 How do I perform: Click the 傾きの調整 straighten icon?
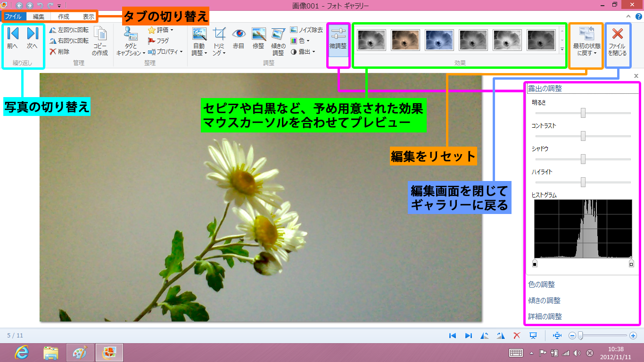tap(278, 40)
